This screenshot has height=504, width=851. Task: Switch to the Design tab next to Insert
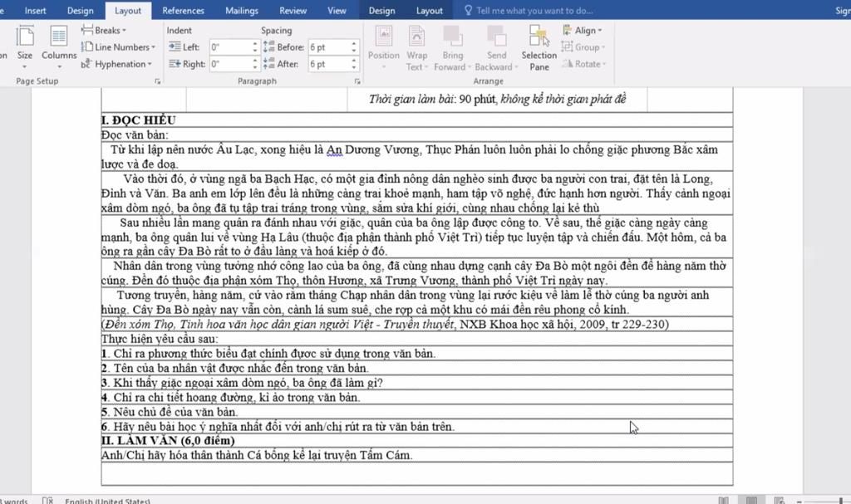81,10
